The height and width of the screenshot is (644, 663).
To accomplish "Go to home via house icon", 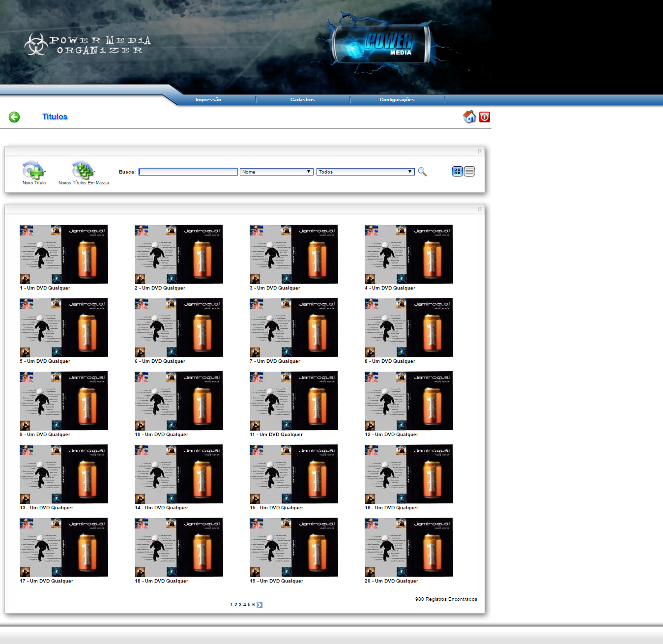I will (x=469, y=117).
